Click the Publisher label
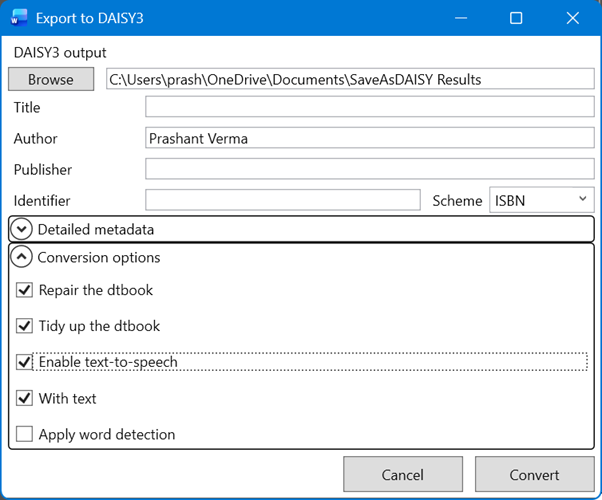Screen dimensions: 602x500 [43, 169]
